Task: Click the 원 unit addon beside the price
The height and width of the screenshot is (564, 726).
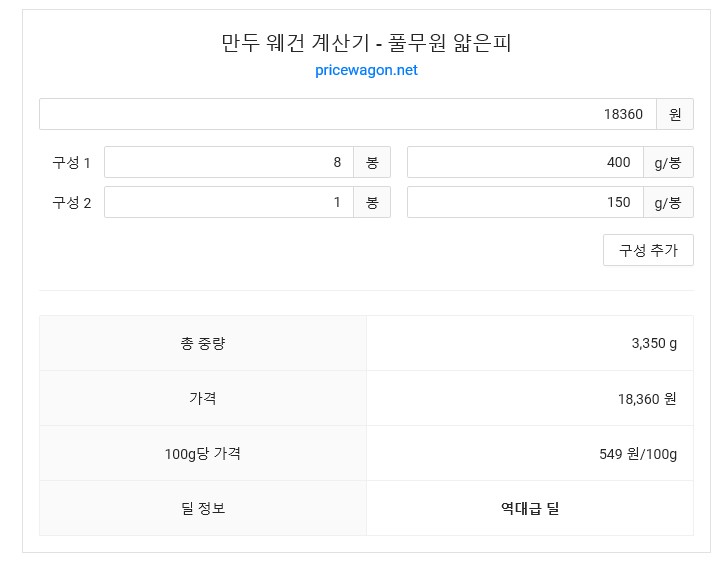Action: coord(675,114)
